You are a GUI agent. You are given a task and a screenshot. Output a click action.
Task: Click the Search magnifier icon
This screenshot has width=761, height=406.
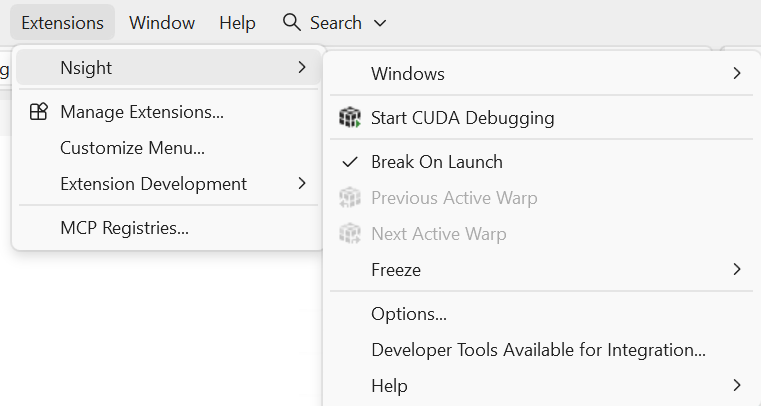(x=291, y=22)
